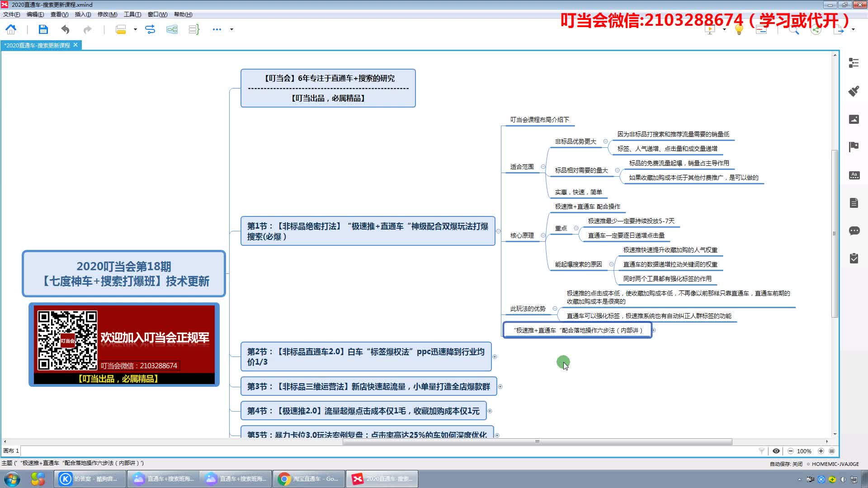Add a boundary around the topic
Image resolution: width=868 pixels, height=488 pixels.
(x=172, y=29)
